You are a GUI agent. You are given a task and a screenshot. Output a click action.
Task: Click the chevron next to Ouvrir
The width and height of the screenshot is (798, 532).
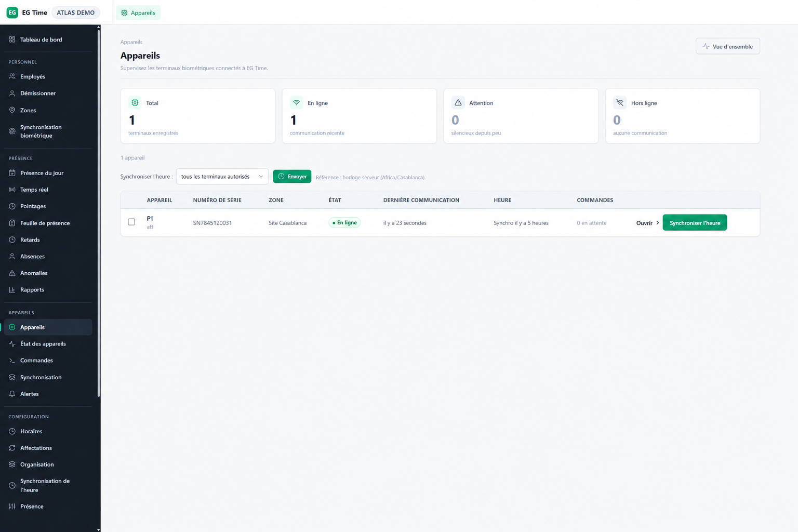coord(658,223)
